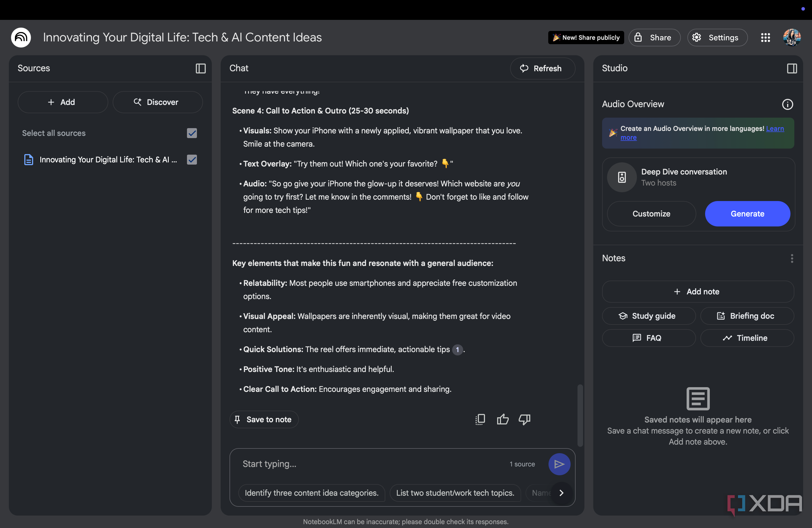Generate the Deep Dive audio

(747, 213)
